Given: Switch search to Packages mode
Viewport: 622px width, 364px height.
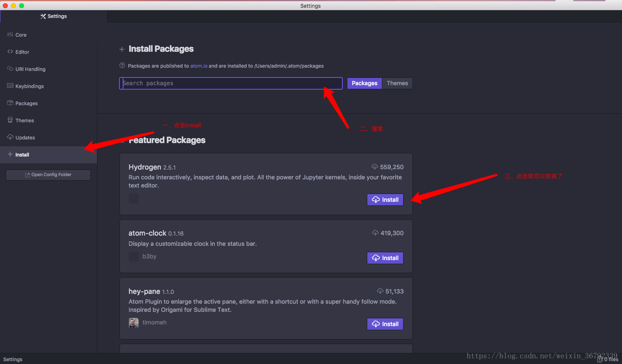Looking at the screenshot, I should (x=364, y=83).
